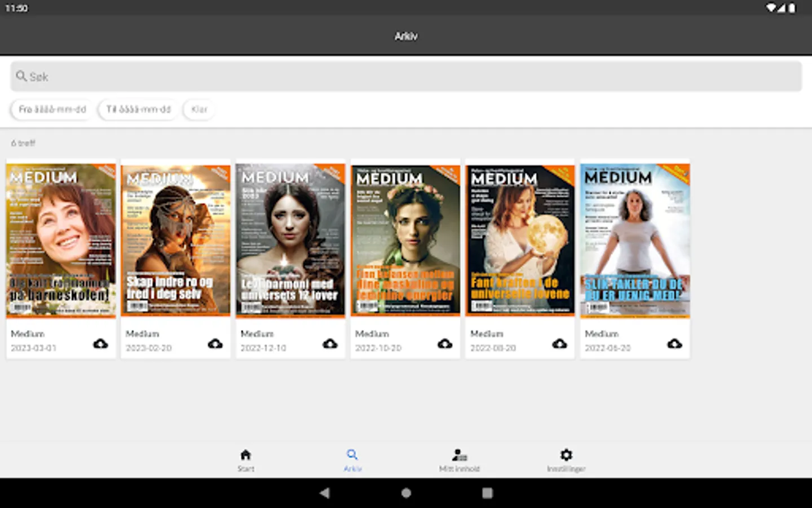
Task: Open the Innstillinger settings tab
Action: click(x=566, y=461)
